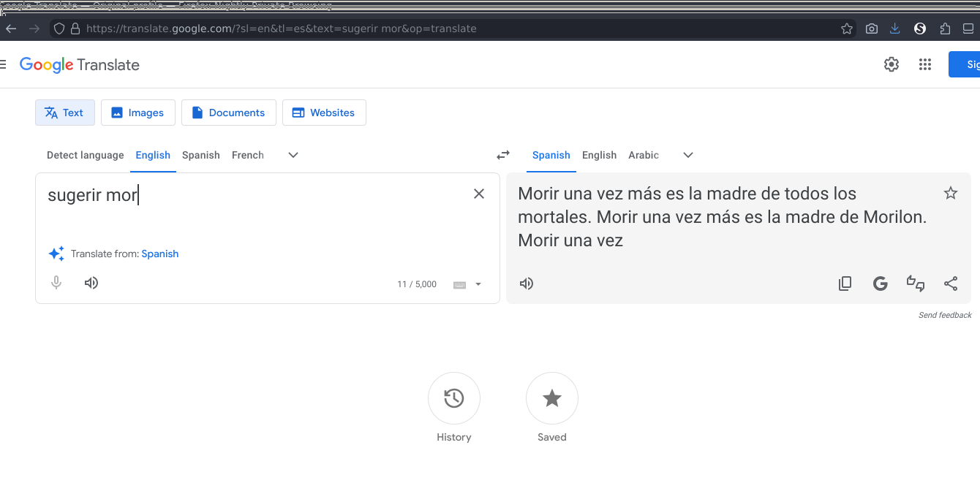Expand more target languages chevron
980x502 pixels.
[688, 155]
